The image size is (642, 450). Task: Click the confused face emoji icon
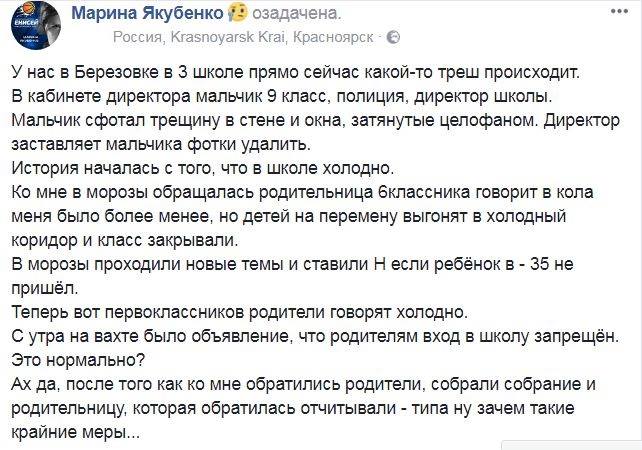pos(238,12)
